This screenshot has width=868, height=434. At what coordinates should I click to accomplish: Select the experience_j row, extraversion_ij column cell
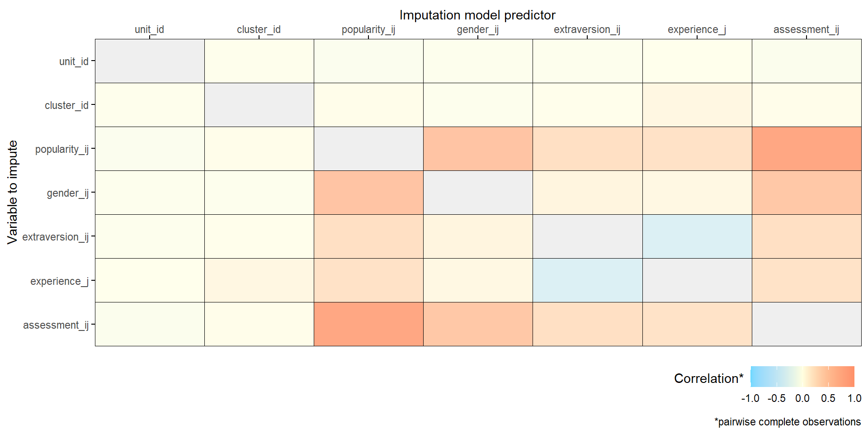click(587, 280)
